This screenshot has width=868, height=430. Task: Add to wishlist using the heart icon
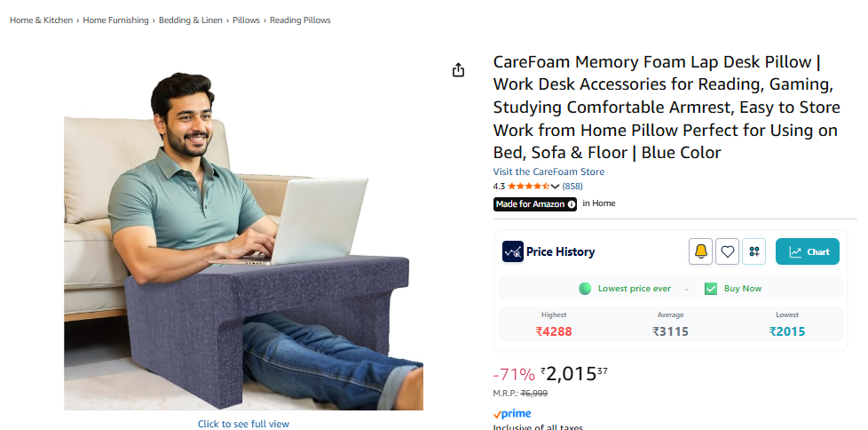728,251
